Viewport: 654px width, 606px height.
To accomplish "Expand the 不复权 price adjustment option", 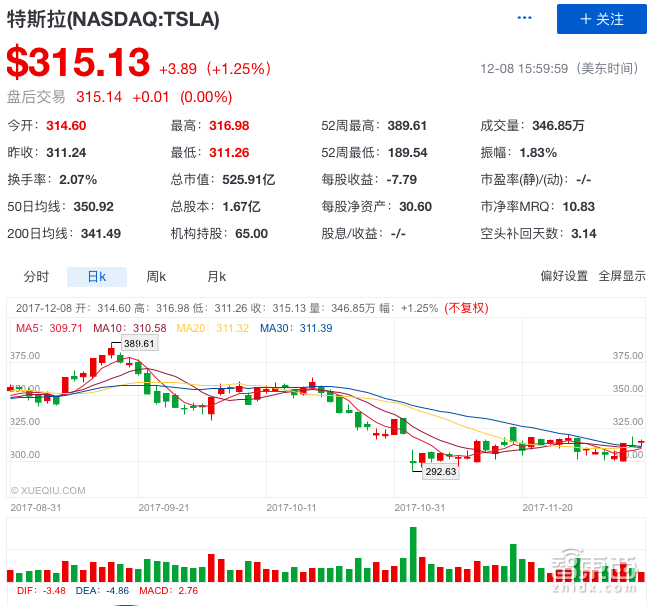I will (x=468, y=308).
